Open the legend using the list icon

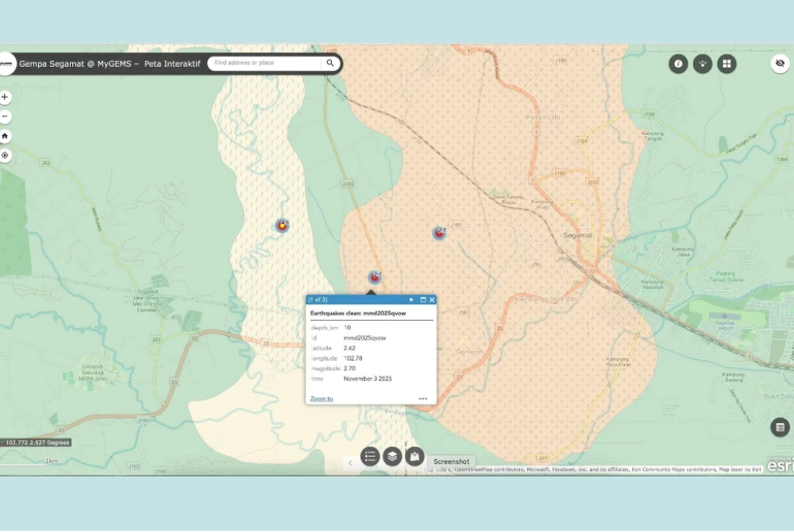(x=370, y=457)
